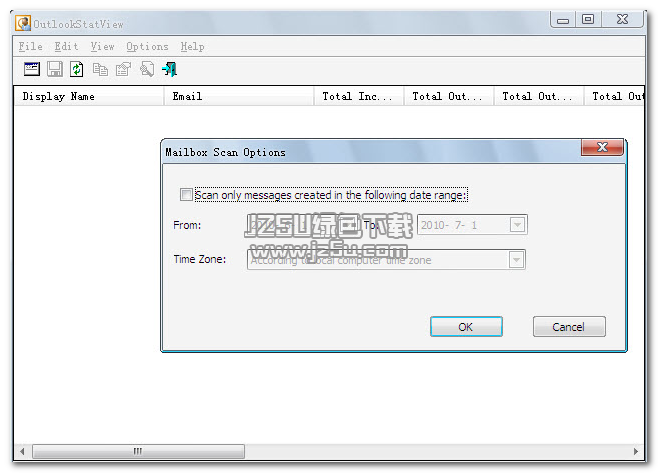This screenshot has width=658, height=473.
Task: Confirm the dialog with OK button
Action: (466, 327)
